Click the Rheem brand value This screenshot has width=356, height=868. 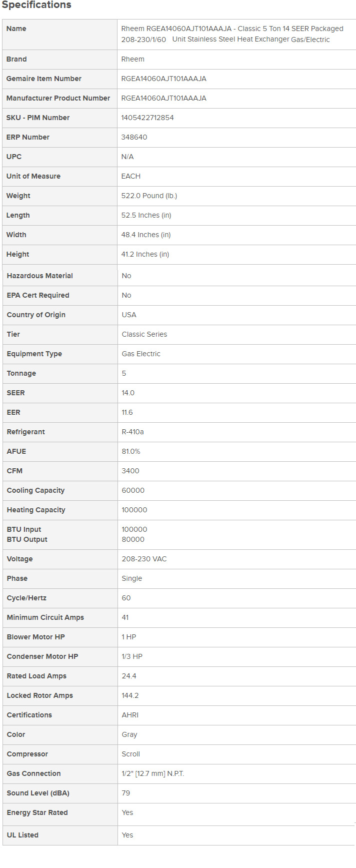tap(132, 59)
